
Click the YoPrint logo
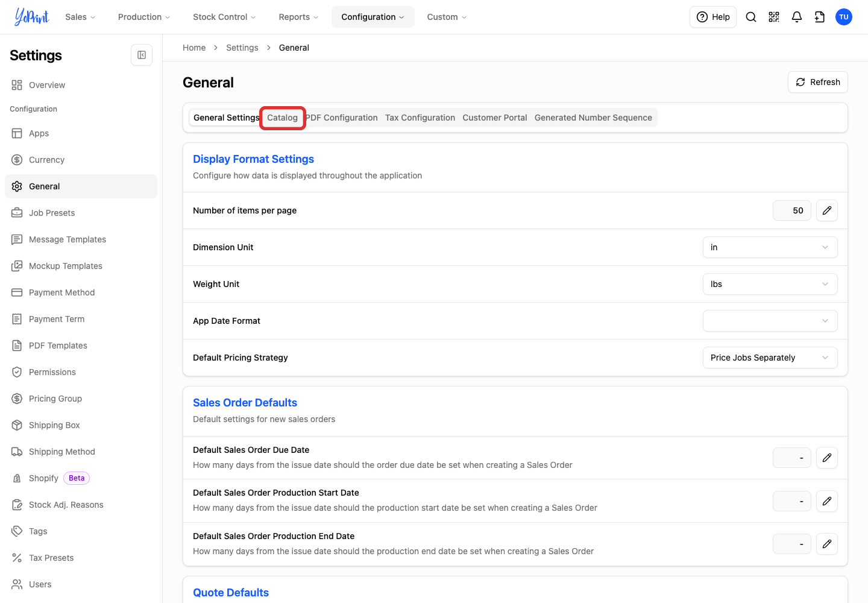(x=32, y=17)
